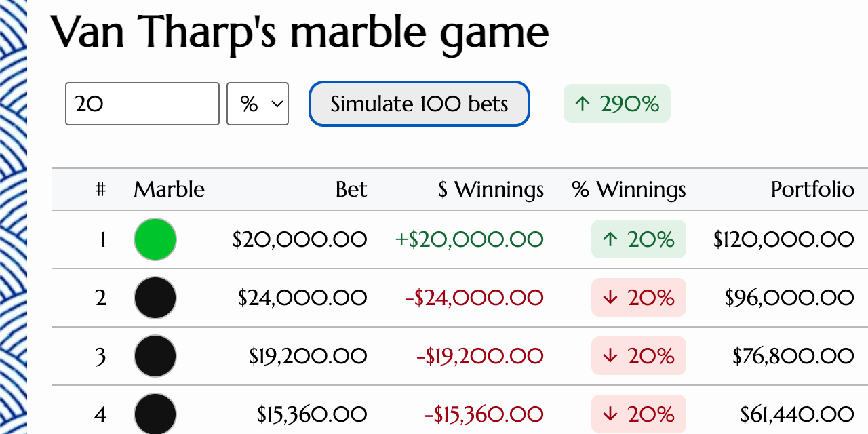
Task: Click the $ Winnings column header
Action: tap(491, 189)
